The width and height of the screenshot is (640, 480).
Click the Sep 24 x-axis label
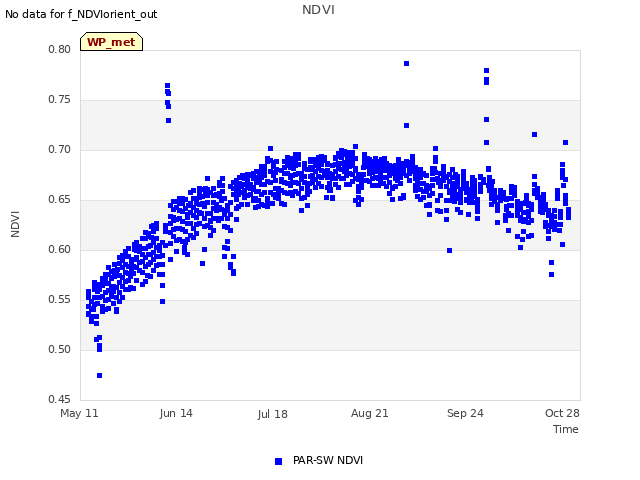pyautogui.click(x=465, y=413)
